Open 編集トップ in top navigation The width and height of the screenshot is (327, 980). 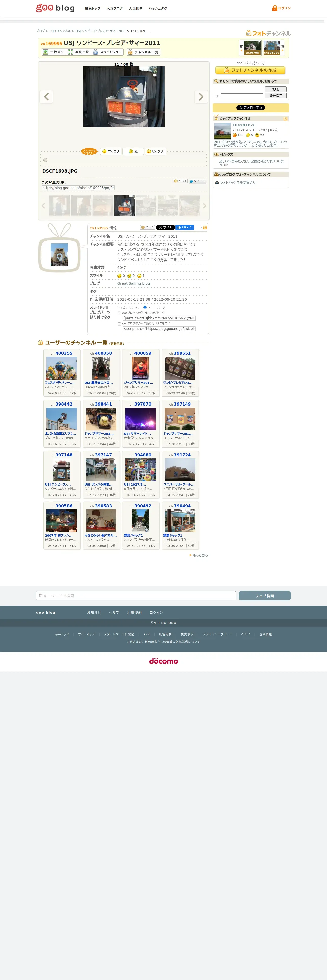coord(92,8)
